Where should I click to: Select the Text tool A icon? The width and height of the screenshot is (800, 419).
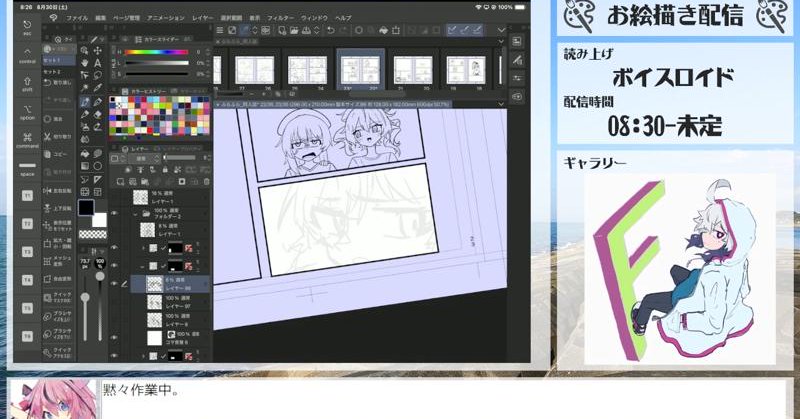pyautogui.click(x=97, y=63)
